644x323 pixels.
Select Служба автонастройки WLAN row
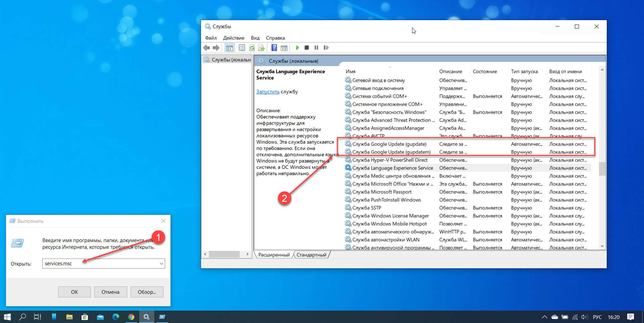tap(467, 240)
